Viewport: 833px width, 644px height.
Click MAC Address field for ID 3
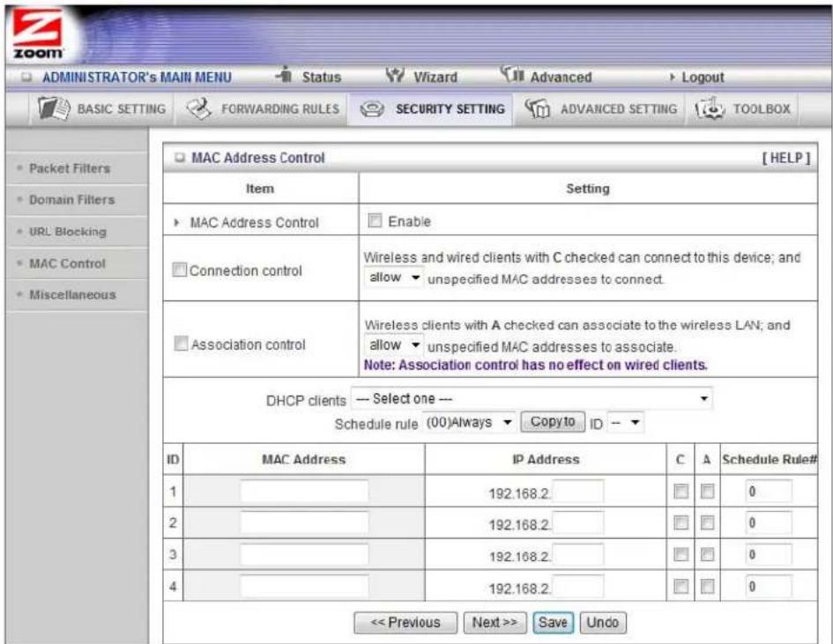(304, 554)
